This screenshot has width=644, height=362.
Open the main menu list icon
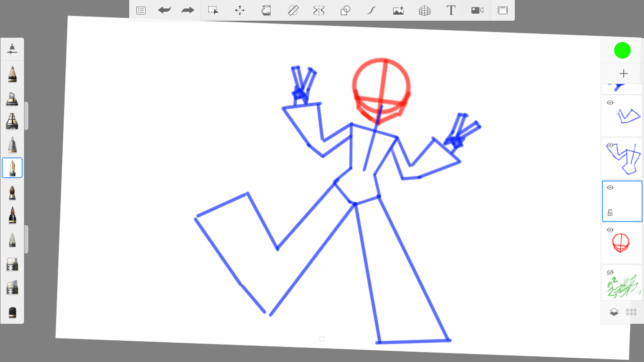click(x=141, y=10)
